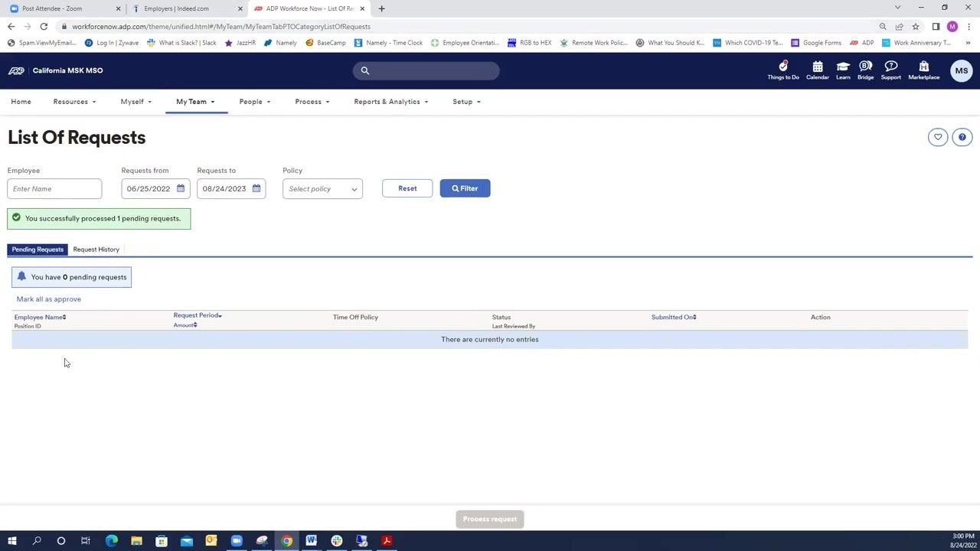Click the Filter button
The width and height of the screenshot is (980, 551).
point(465,188)
